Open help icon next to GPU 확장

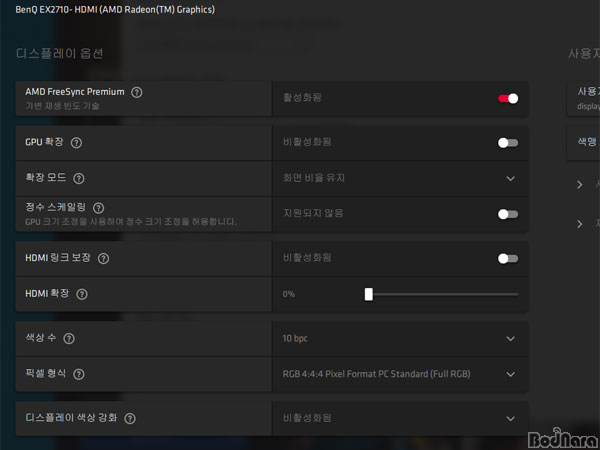tap(76, 143)
